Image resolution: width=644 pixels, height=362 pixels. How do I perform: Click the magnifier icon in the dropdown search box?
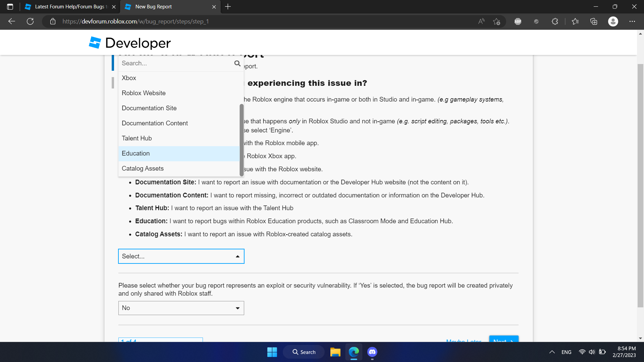tap(237, 63)
